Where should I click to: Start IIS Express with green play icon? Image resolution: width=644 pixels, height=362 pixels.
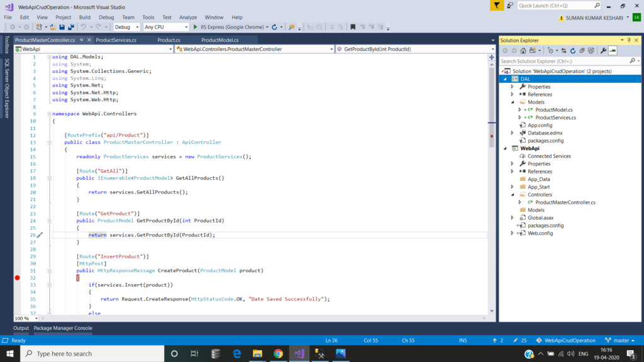click(196, 27)
